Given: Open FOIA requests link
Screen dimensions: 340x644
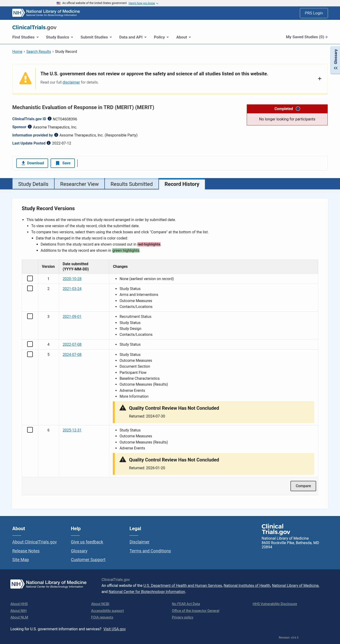Looking at the screenshot, I should 102,617.
